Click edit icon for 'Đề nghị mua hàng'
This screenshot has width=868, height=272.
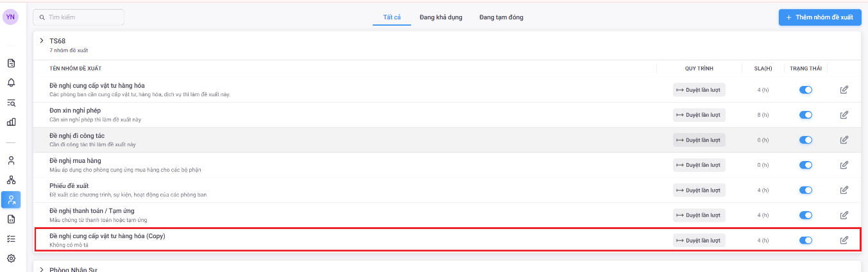pos(844,165)
